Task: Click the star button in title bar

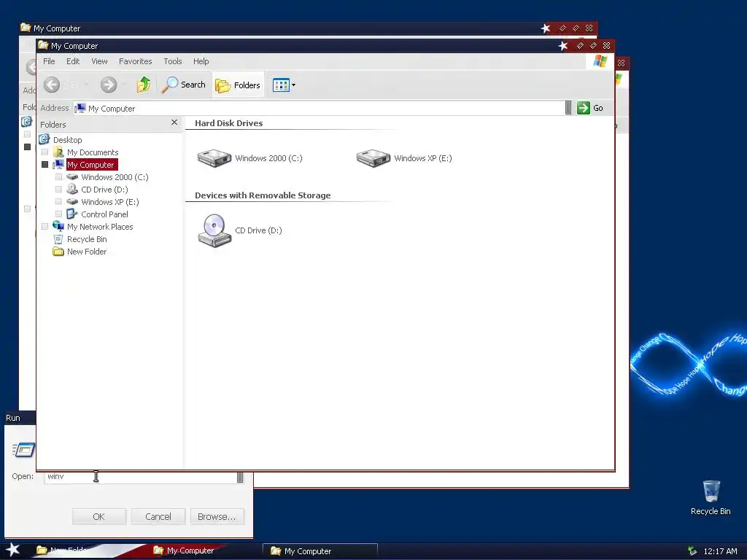Action: click(563, 46)
